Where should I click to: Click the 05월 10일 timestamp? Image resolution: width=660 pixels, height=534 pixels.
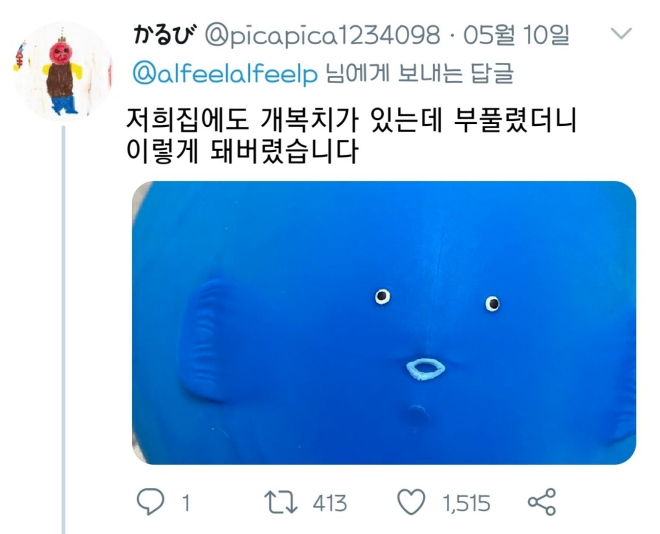point(516,35)
